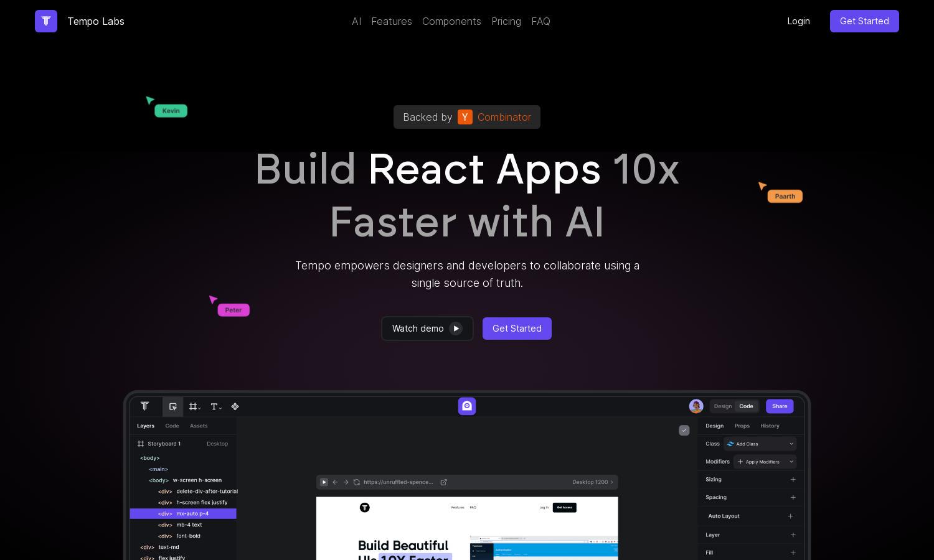Click the play icon in Watch demo
Image resolution: width=934 pixels, height=560 pixels.
pos(456,329)
